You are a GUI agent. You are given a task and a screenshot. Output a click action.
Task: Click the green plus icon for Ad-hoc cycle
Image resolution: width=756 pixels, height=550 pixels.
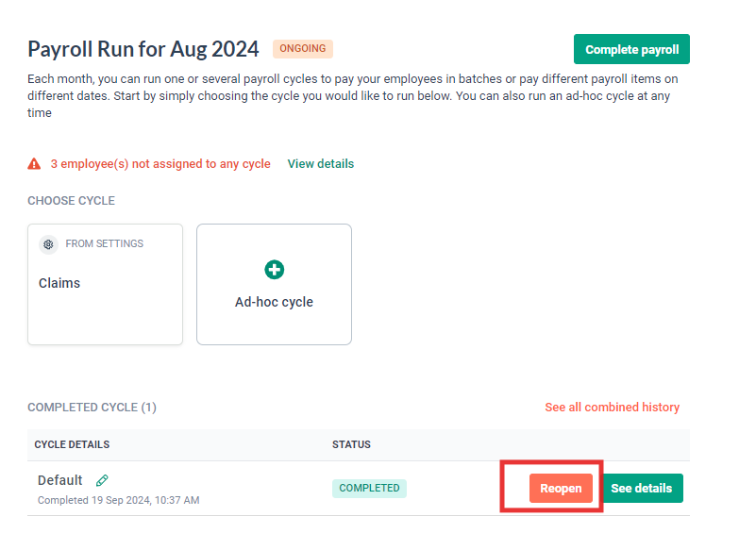[274, 269]
